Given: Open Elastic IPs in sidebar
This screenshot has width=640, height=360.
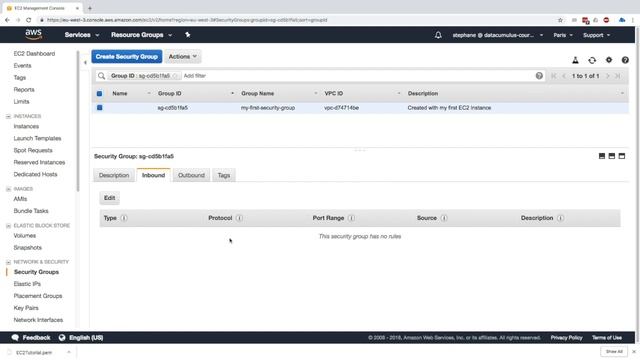Looking at the screenshot, I should pos(27,284).
